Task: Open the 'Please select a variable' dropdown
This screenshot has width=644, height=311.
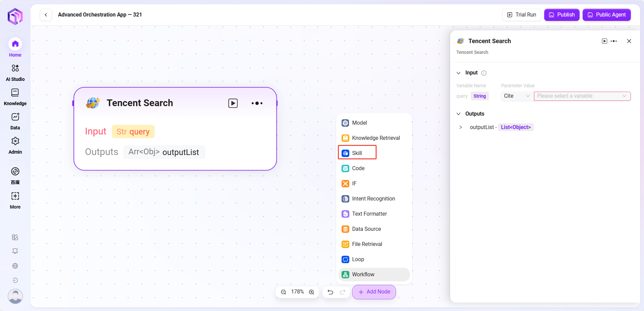Action: coord(582,96)
